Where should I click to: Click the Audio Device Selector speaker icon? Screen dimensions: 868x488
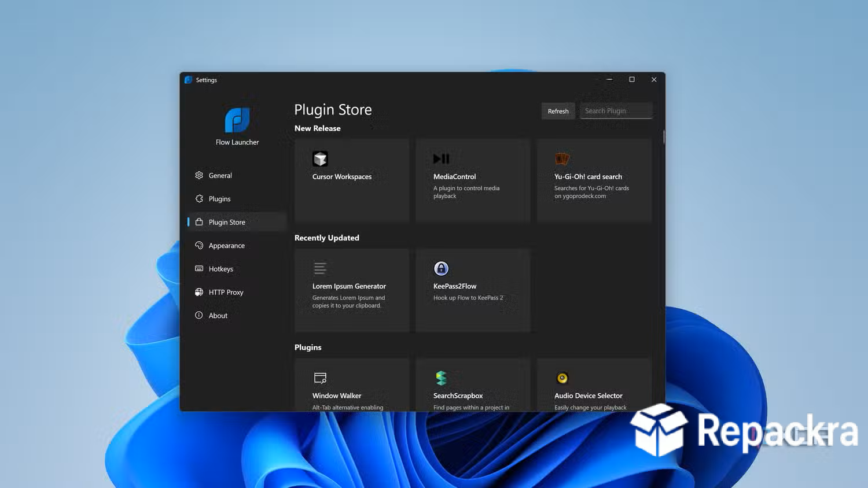[x=562, y=378]
